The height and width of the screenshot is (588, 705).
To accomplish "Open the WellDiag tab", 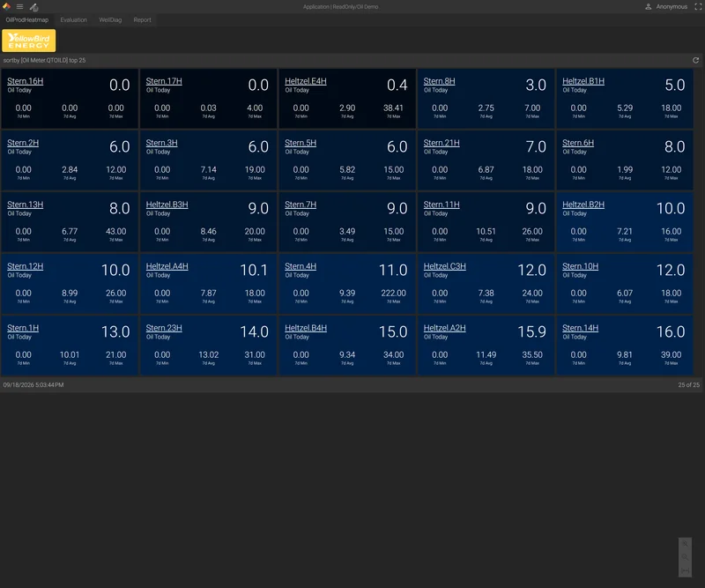I will pyautogui.click(x=110, y=19).
